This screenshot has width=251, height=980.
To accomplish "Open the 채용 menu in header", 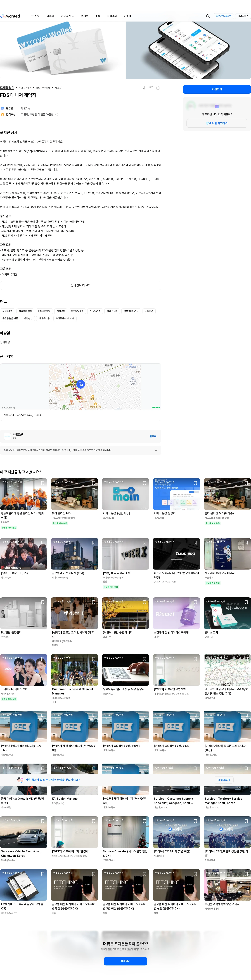I will pyautogui.click(x=35, y=16).
